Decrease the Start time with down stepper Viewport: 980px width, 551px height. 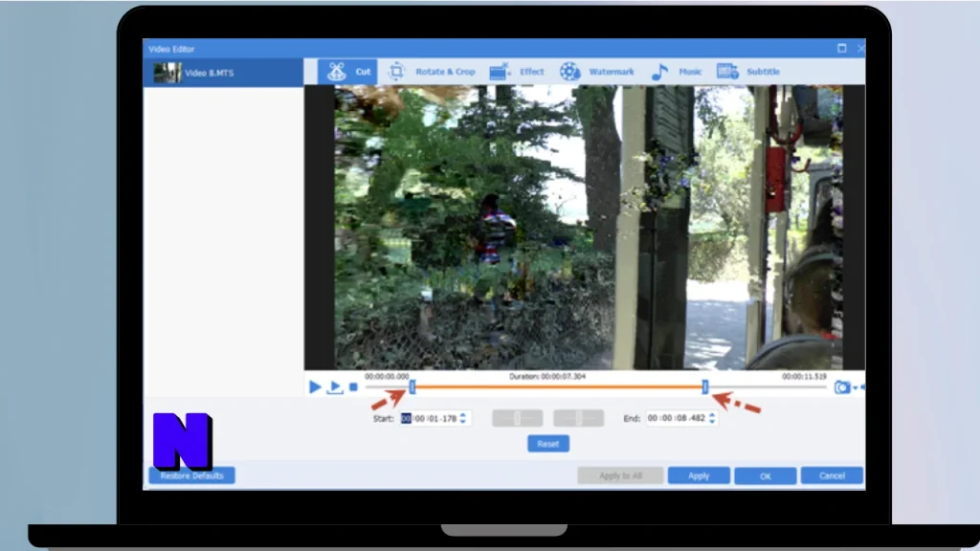point(463,422)
